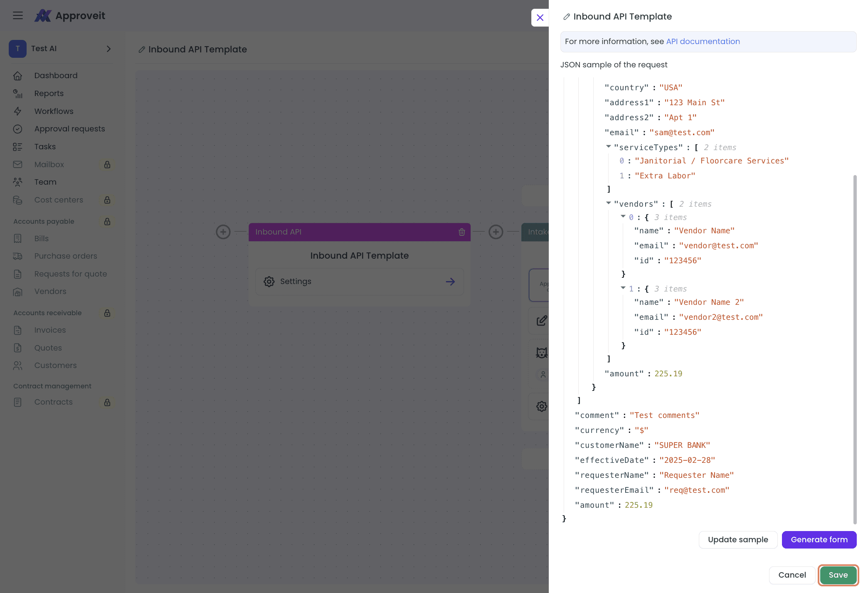Click the Vendors store icon
868x593 pixels.
coord(17,292)
